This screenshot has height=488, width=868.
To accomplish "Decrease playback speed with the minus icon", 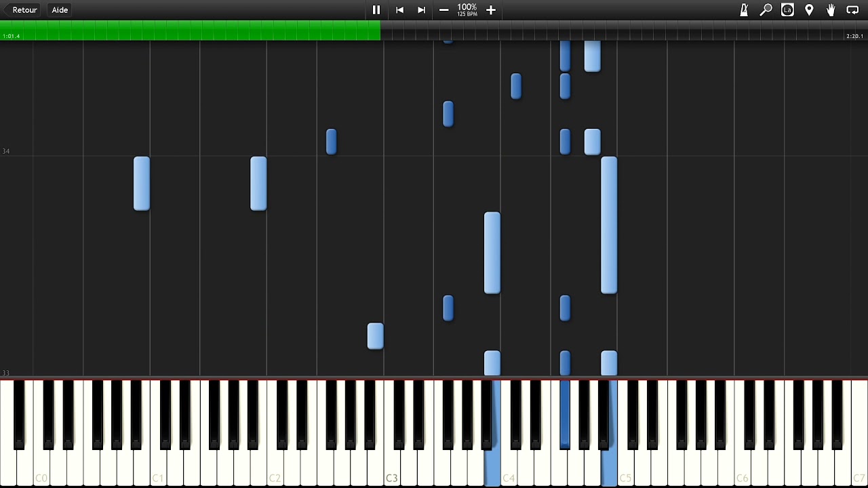I will click(x=443, y=9).
